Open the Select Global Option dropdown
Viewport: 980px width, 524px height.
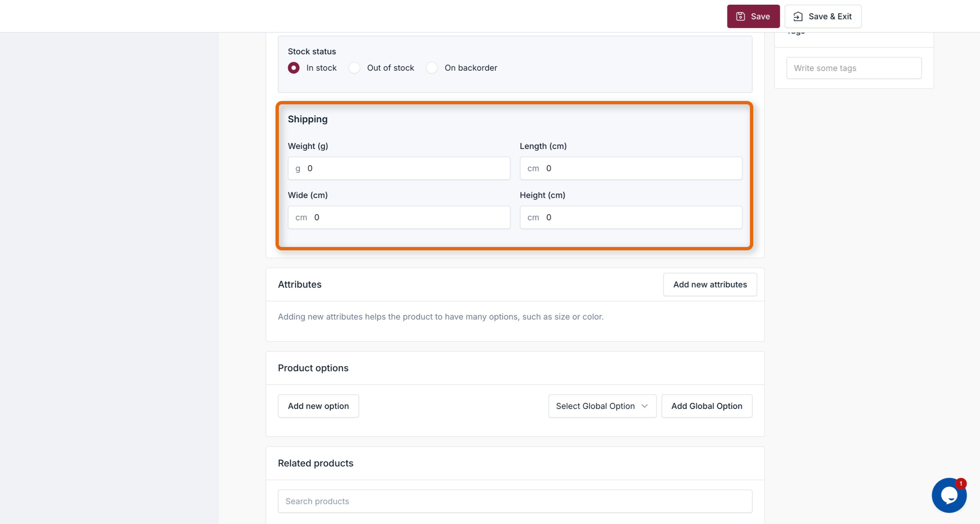[602, 406]
